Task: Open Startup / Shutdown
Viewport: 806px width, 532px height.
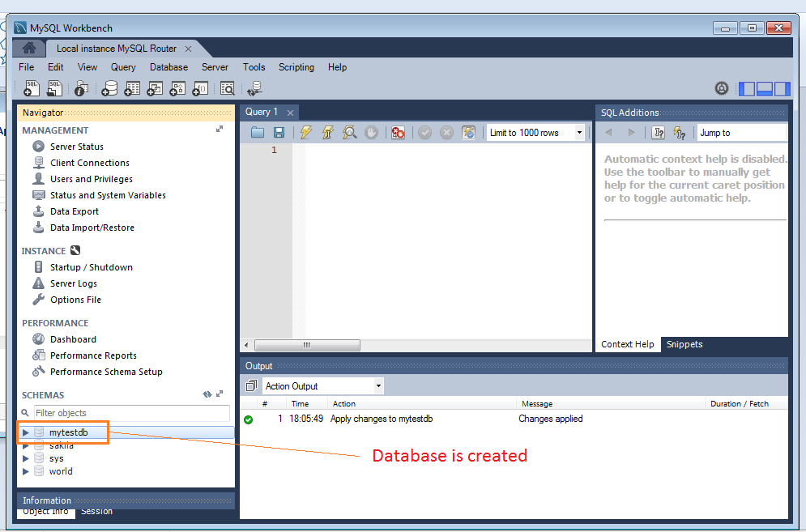Action: pyautogui.click(x=91, y=267)
